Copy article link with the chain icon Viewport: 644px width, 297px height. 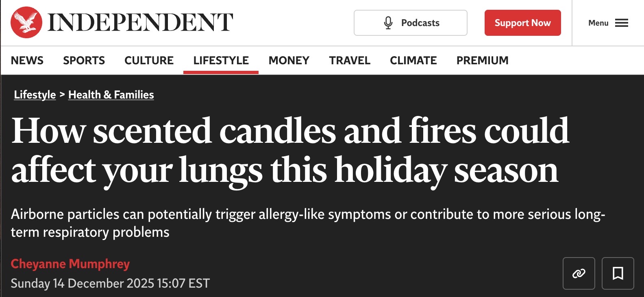coord(579,273)
